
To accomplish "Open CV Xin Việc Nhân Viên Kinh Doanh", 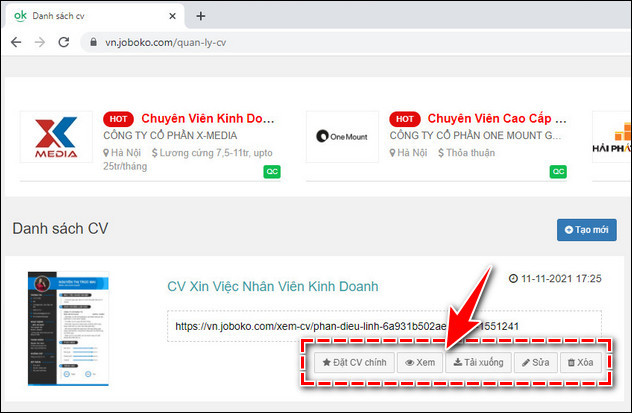I will pos(273,286).
